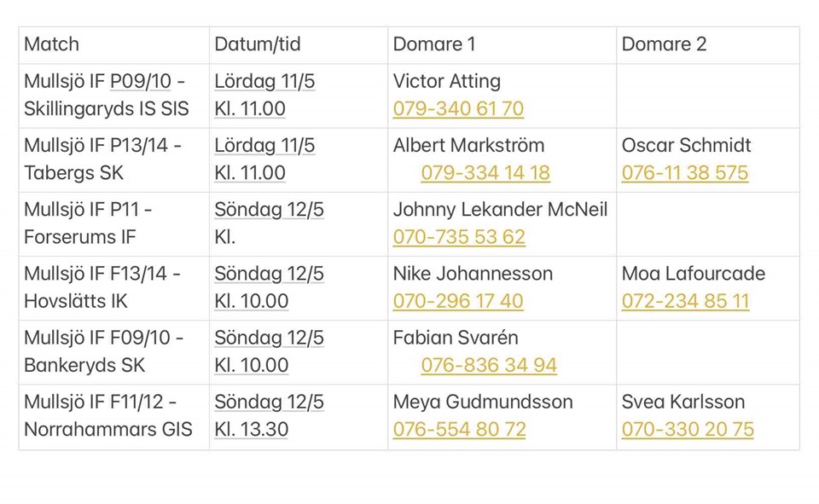Click empty Domare 2 cell for Skillingaryds match
Image resolution: width=819 pixels, height=504 pixels.
tap(707, 96)
